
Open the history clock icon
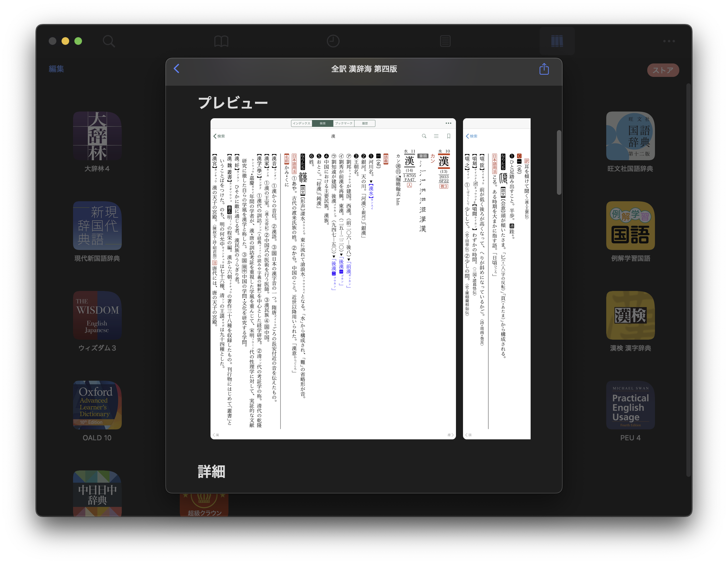pyautogui.click(x=333, y=41)
